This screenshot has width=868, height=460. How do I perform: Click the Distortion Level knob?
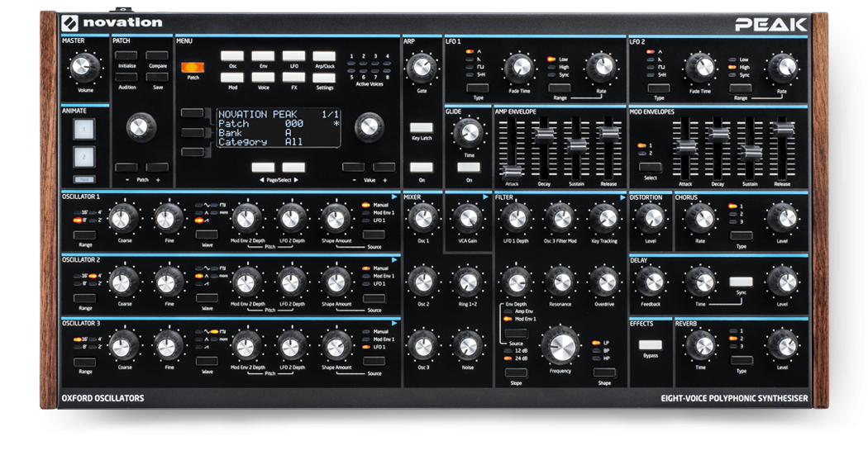tap(651, 218)
